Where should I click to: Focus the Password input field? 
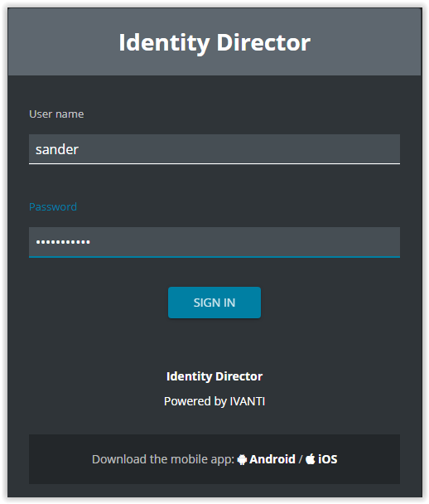pyautogui.click(x=214, y=242)
